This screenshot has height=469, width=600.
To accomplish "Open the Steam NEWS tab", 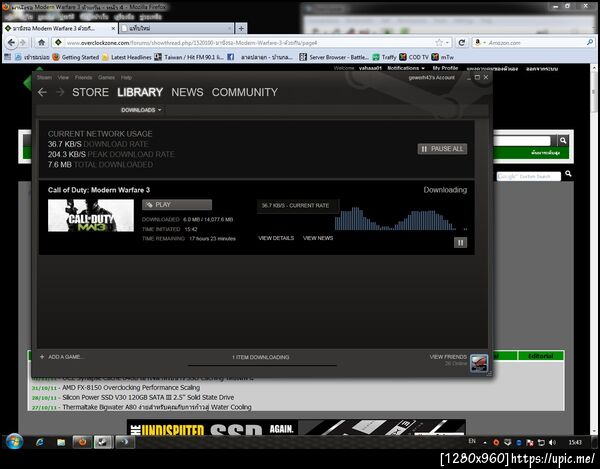I will (x=187, y=92).
